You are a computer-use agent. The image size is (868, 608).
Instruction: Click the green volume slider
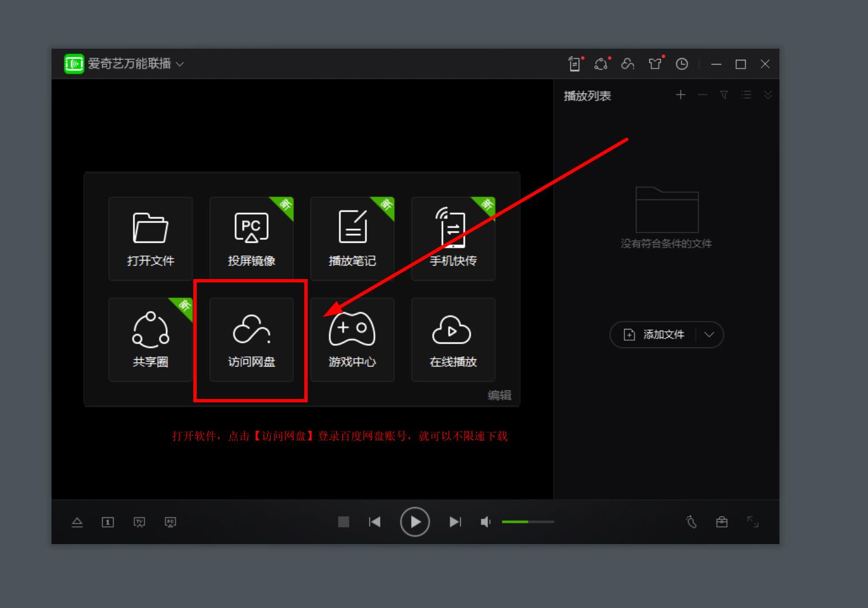pos(527,522)
